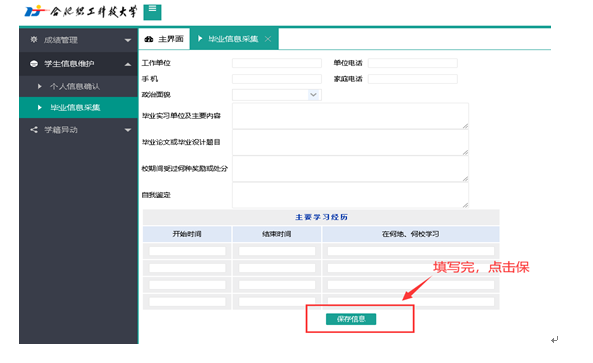
Task: Focus the 工作单位 input field
Action: coord(277,63)
